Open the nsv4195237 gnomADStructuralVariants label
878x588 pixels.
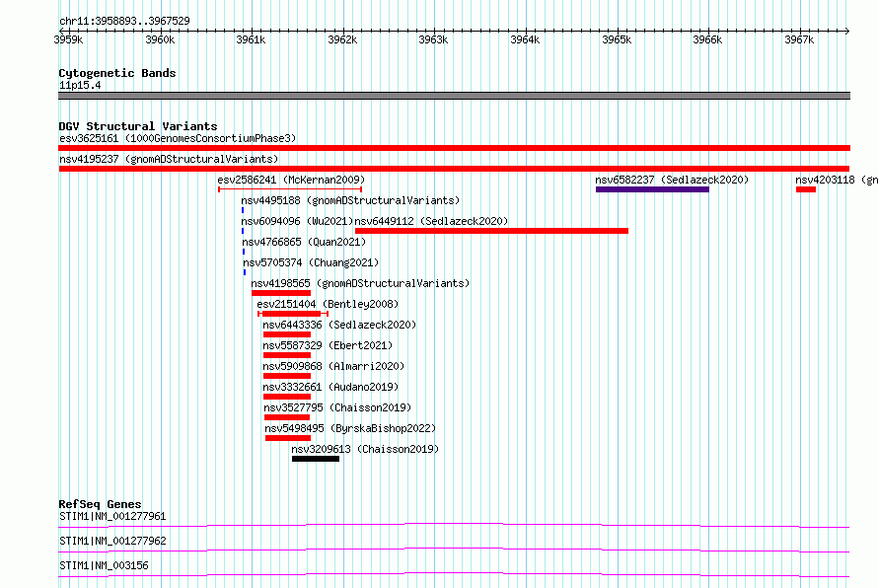(169, 159)
